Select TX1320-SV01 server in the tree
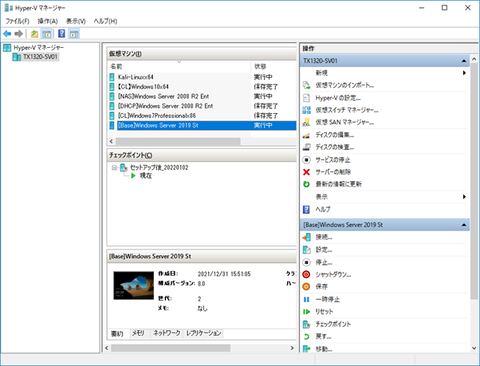This screenshot has height=366, width=480. (40, 57)
